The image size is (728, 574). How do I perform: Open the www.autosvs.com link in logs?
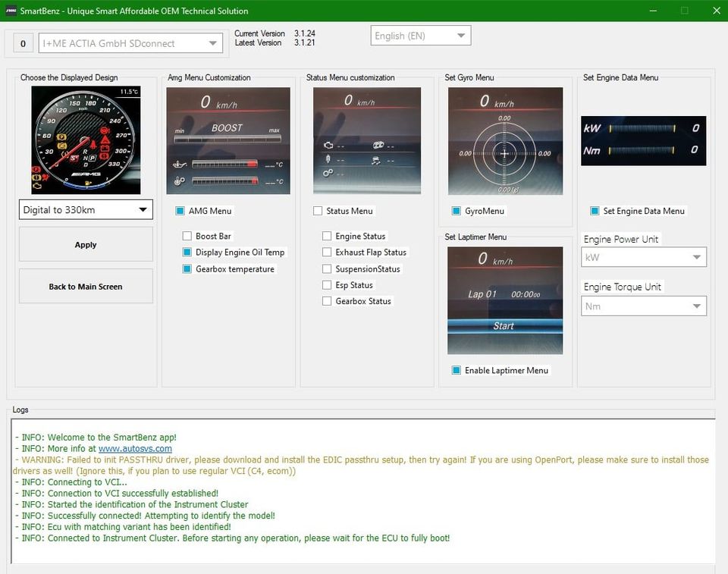click(135, 449)
